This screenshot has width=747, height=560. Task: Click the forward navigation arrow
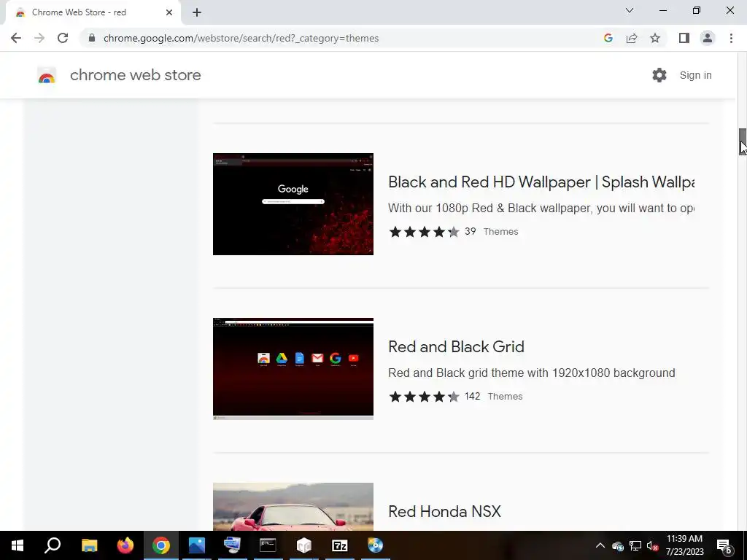pyautogui.click(x=39, y=38)
